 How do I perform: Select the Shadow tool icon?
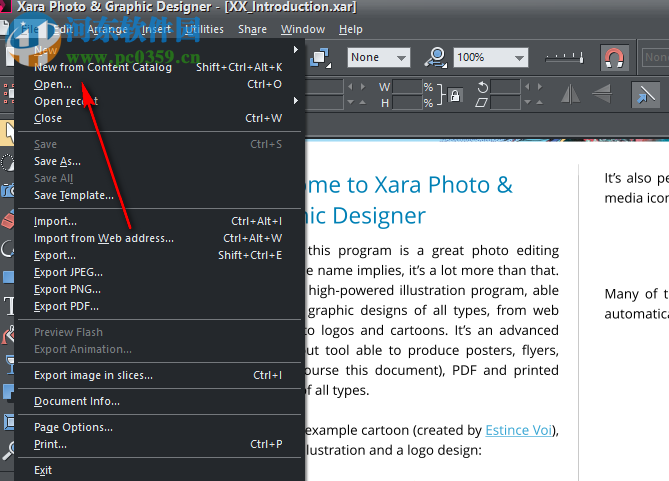pos(8,393)
